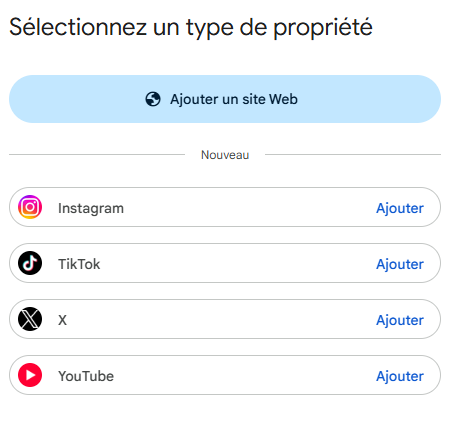Click the "Nouveau" section divider label
The image size is (458, 422).
tap(225, 155)
